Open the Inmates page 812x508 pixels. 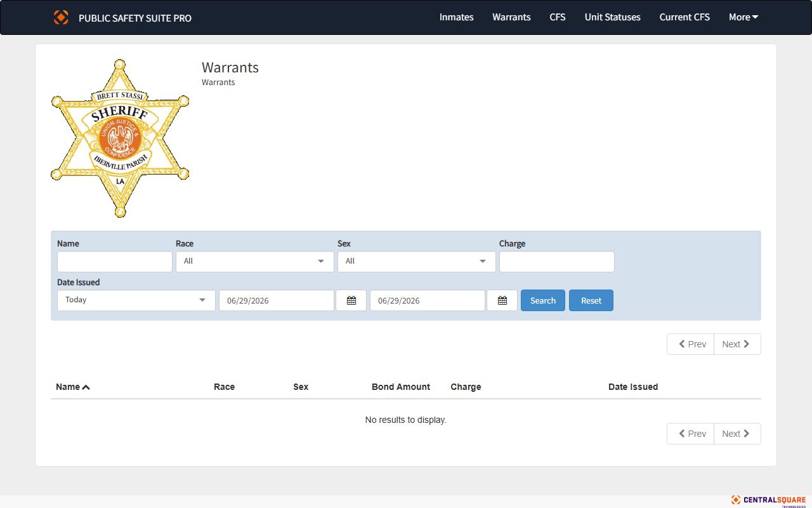(x=457, y=17)
